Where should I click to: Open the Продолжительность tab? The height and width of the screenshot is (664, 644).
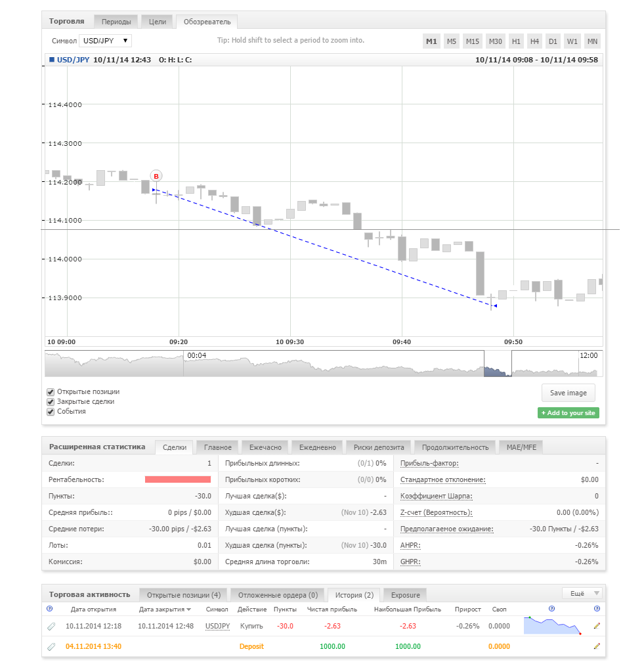pyautogui.click(x=455, y=447)
